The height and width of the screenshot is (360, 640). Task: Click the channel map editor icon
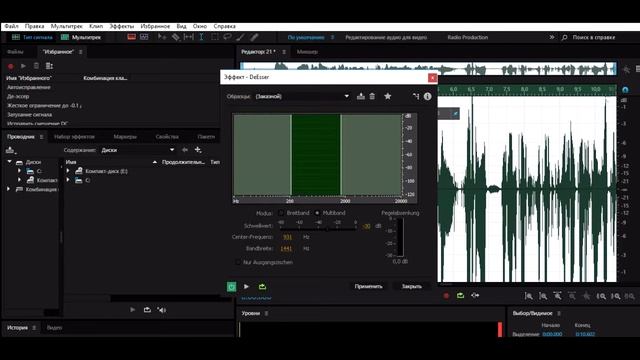click(x=416, y=96)
